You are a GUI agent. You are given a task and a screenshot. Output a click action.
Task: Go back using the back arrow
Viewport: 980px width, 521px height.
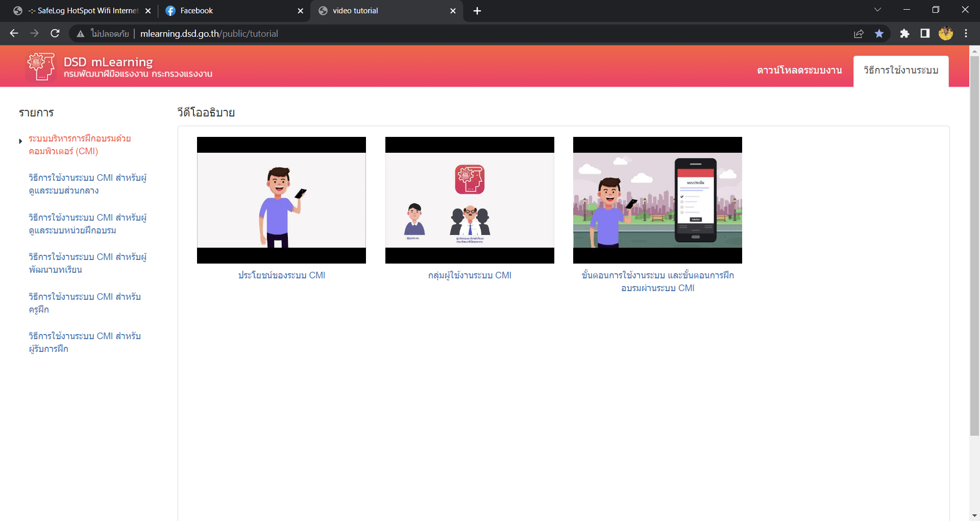pos(14,34)
